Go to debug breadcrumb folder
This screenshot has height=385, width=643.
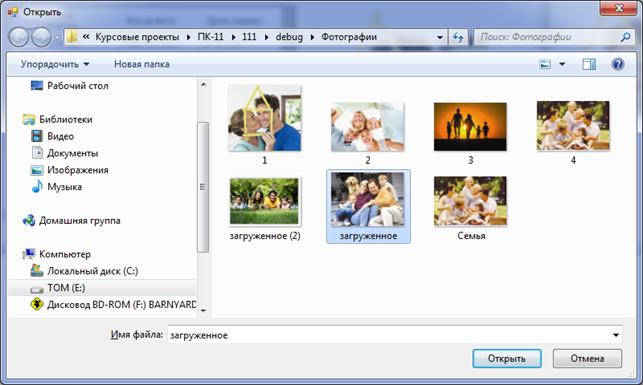(289, 37)
